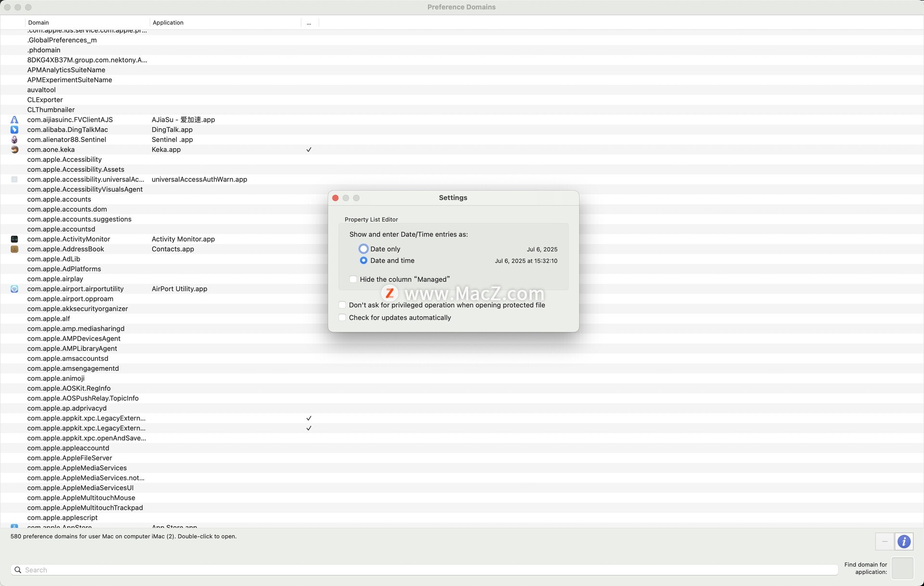This screenshot has width=924, height=586.
Task: Sort by the Domain column header
Action: (87, 23)
